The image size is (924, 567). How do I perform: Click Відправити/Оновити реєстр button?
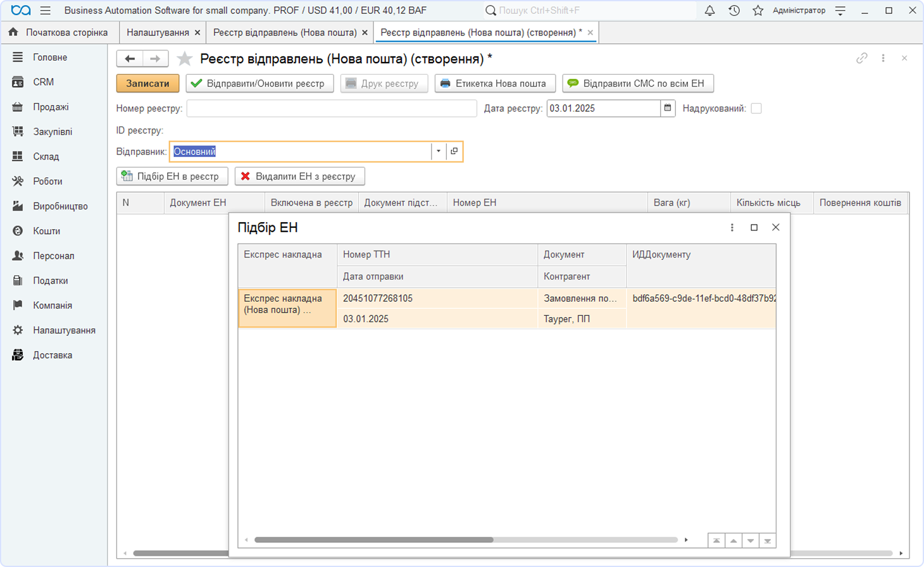tap(259, 84)
